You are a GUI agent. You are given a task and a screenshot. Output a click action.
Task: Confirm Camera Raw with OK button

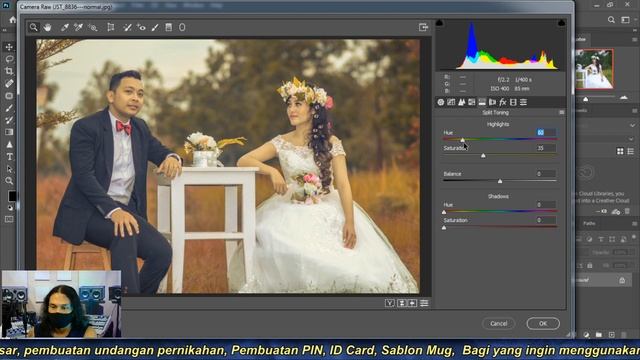[543, 323]
